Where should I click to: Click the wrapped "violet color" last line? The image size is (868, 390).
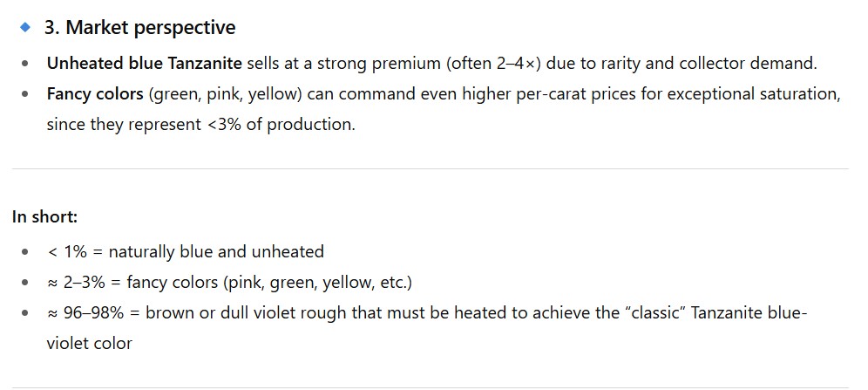(89, 343)
